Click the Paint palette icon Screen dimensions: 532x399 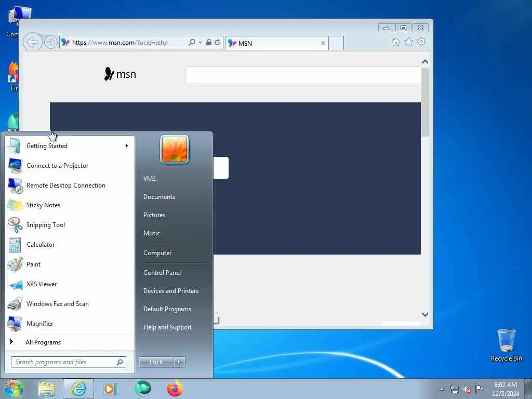click(15, 264)
